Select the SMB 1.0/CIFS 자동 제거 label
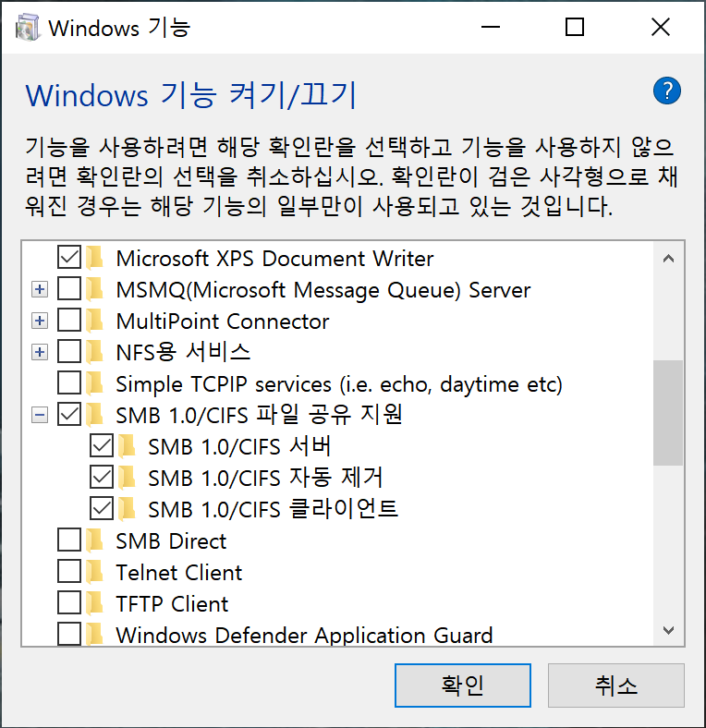The image size is (706, 728). coord(265,479)
